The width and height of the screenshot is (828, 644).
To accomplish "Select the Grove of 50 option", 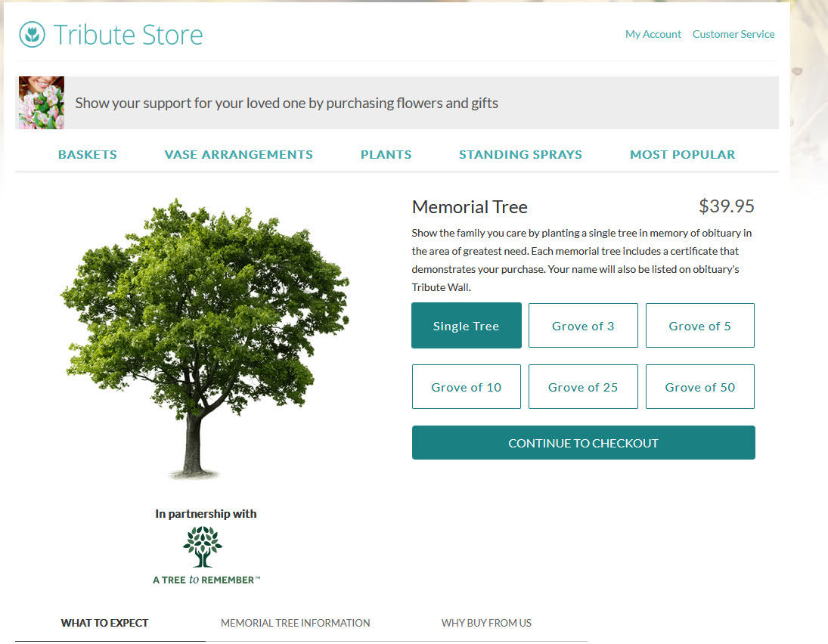I will tap(699, 386).
